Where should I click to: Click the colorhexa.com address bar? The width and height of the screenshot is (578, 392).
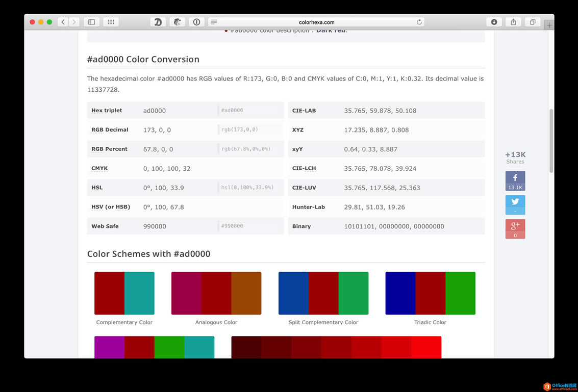tap(316, 22)
